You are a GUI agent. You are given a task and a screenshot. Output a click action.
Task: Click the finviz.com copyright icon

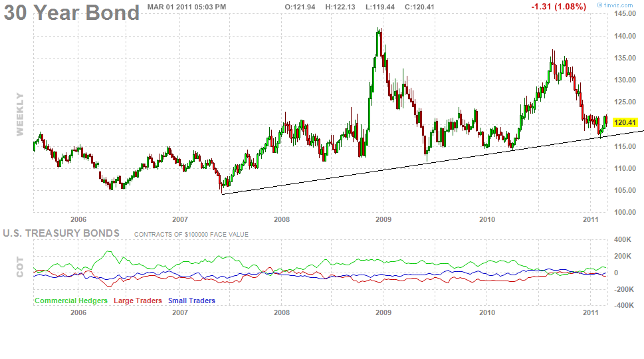(x=600, y=5)
